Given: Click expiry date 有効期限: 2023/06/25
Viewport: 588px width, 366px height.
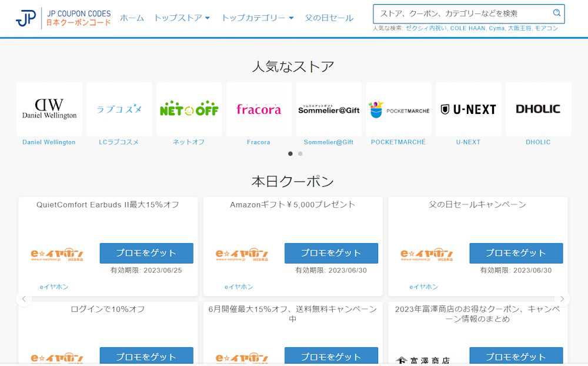Looking at the screenshot, I should click(146, 270).
